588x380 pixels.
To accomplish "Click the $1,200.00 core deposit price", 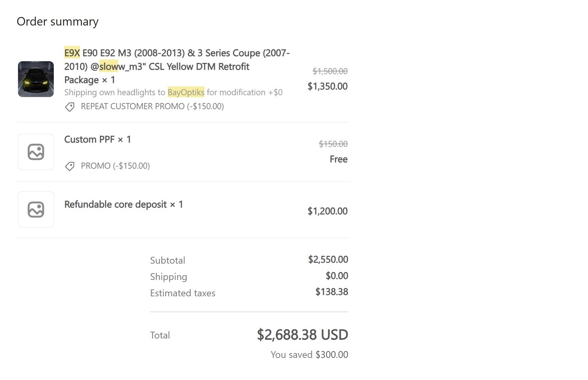I will (x=327, y=211).
